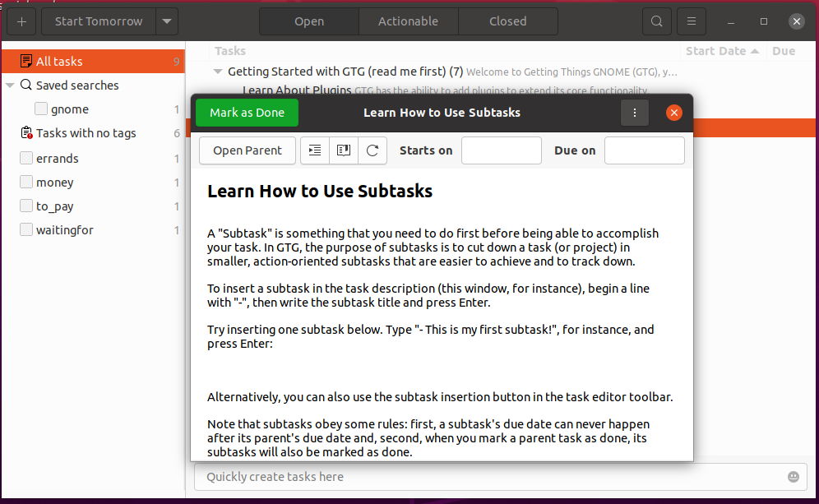Collapse the Saved searches tree section
The image size is (819, 504).
point(10,86)
